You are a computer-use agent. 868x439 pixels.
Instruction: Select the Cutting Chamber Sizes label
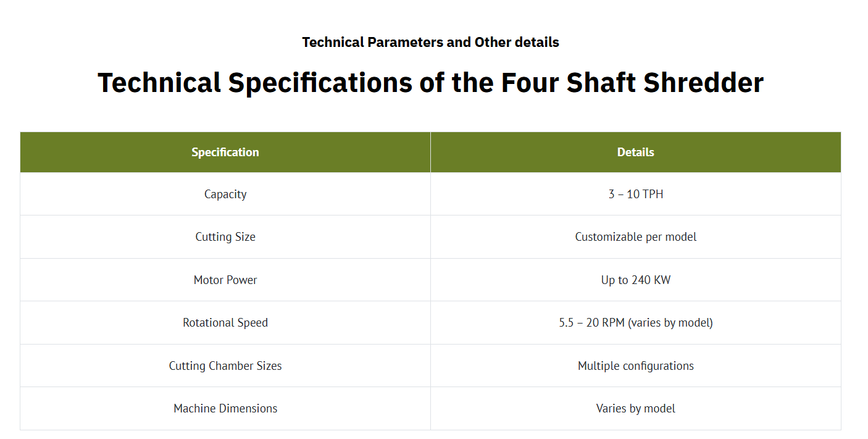pos(225,366)
